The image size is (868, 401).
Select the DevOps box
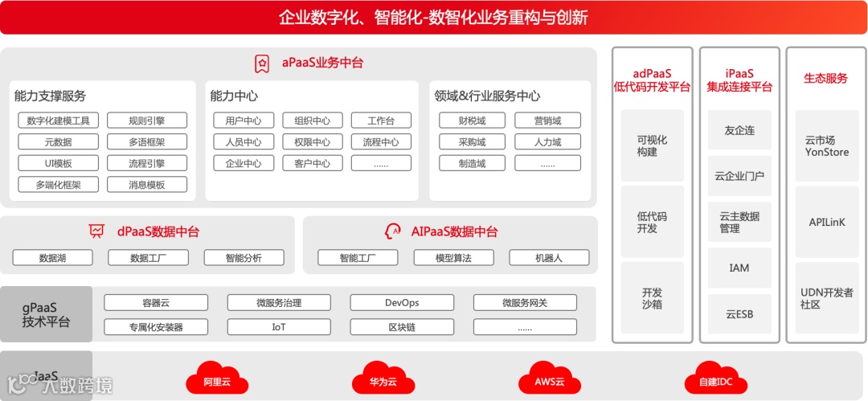tap(402, 302)
